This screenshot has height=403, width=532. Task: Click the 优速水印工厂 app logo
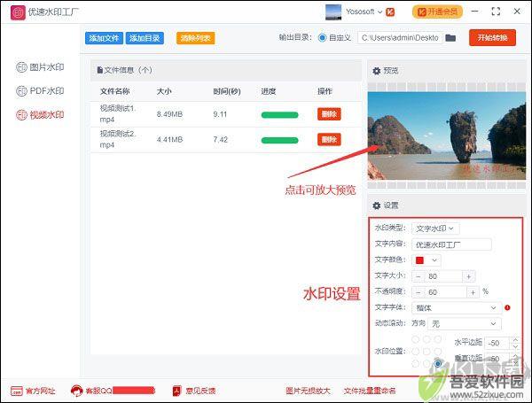point(18,12)
